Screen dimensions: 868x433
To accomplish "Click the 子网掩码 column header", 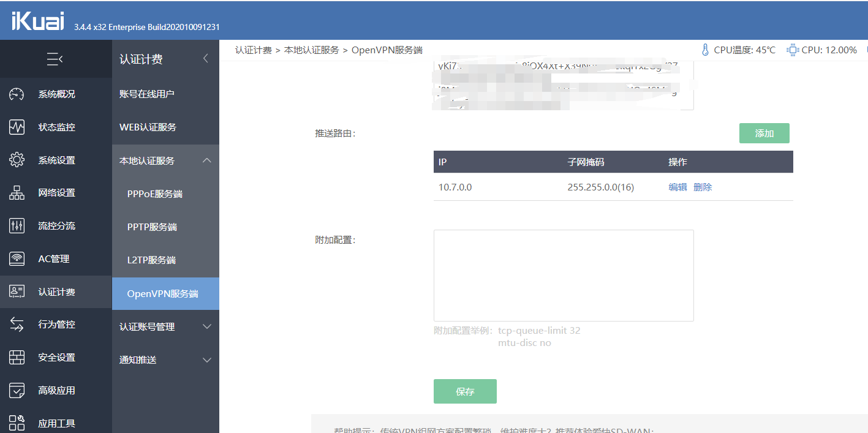I will pos(586,162).
